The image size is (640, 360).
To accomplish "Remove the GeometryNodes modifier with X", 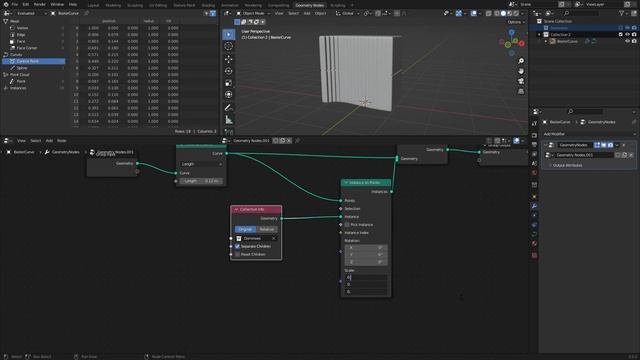I will pos(624,145).
